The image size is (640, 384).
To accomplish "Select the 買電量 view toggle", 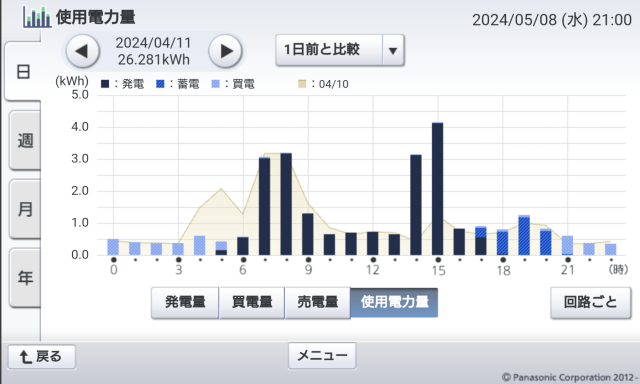I will pos(252,302).
